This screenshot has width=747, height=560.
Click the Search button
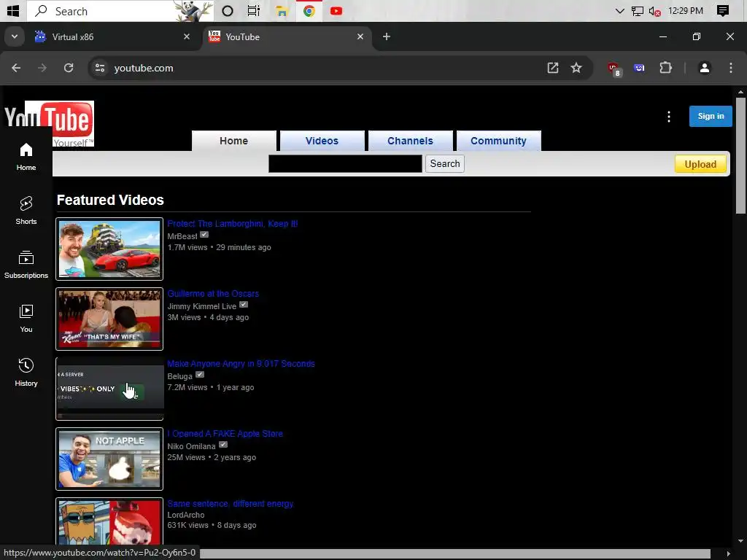pyautogui.click(x=445, y=164)
